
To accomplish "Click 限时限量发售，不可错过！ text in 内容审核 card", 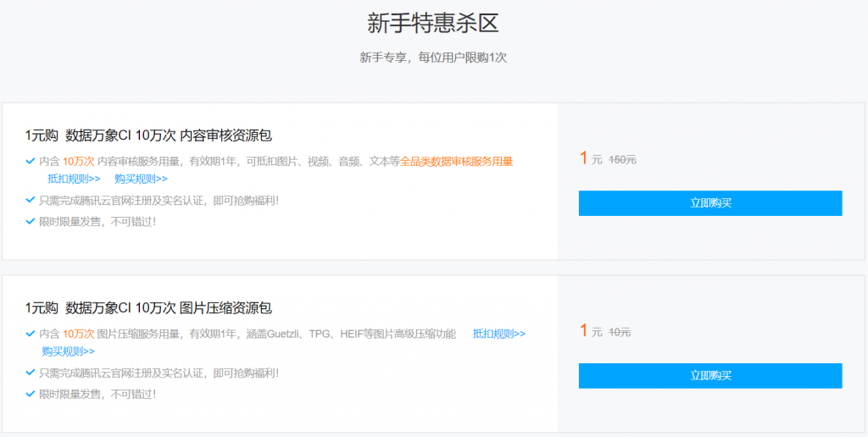I will tap(98, 221).
